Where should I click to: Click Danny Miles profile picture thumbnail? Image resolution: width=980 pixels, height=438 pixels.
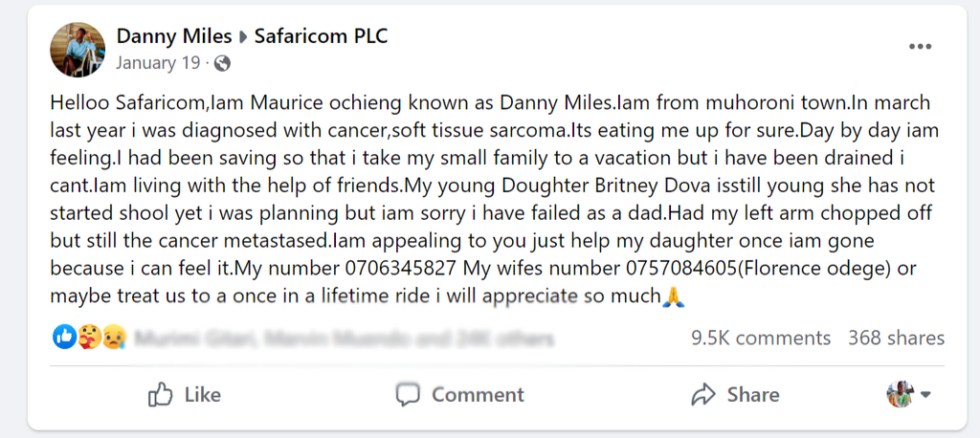click(x=78, y=50)
